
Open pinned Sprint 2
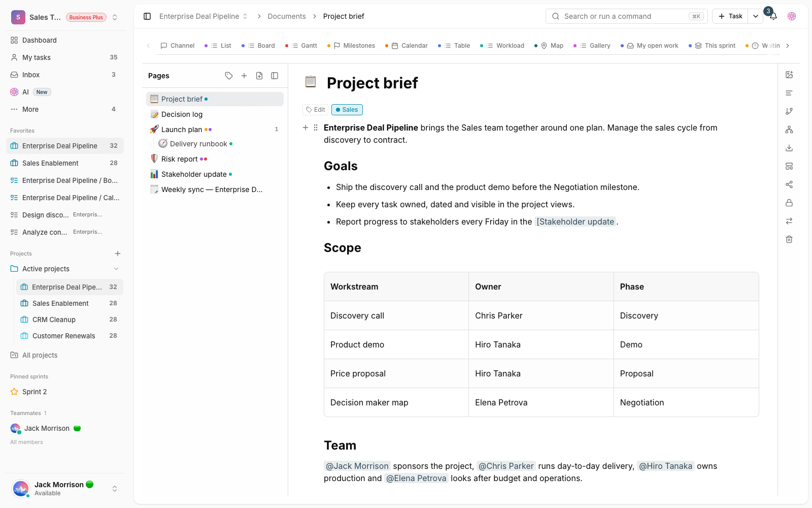[65, 392]
